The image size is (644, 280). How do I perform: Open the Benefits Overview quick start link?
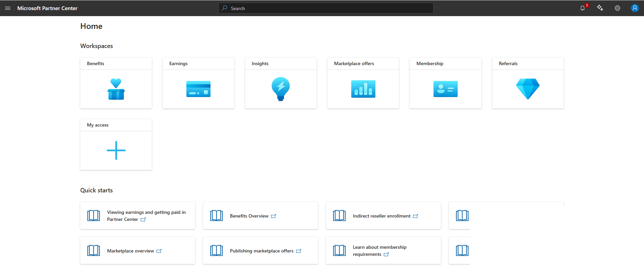click(249, 216)
